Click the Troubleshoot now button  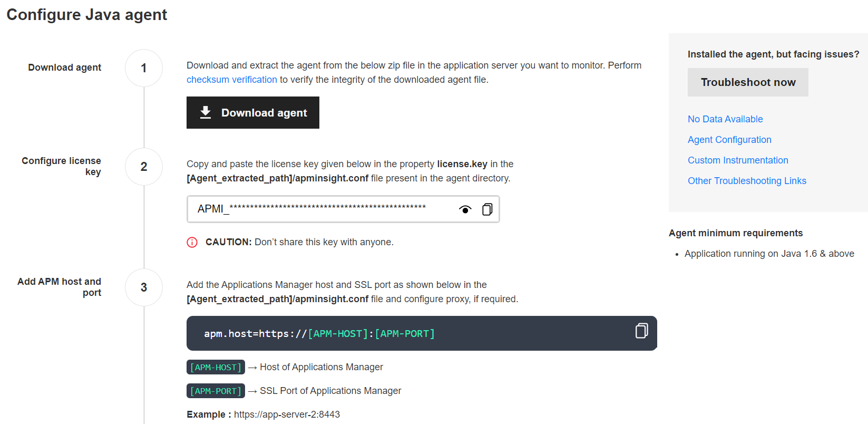coord(747,82)
